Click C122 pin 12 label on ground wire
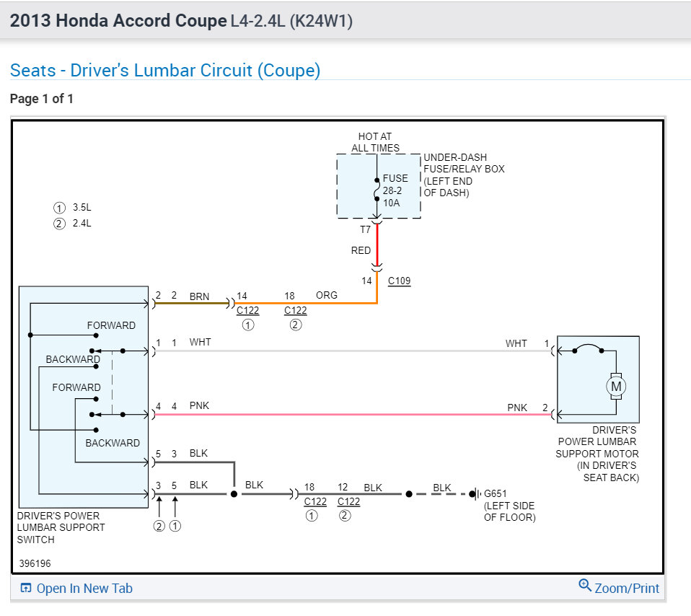The width and height of the screenshot is (691, 616). (x=348, y=495)
